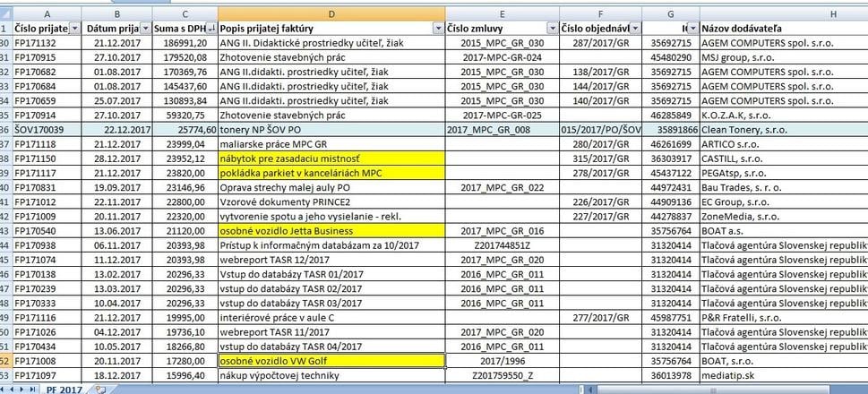Click contract cell 2017/1996

pyautogui.click(x=502, y=362)
